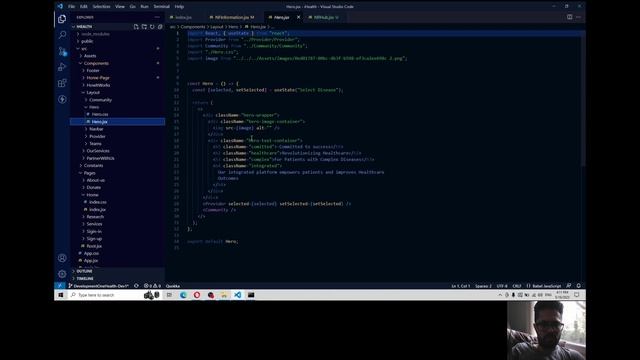Open the Help menu

coord(179,7)
